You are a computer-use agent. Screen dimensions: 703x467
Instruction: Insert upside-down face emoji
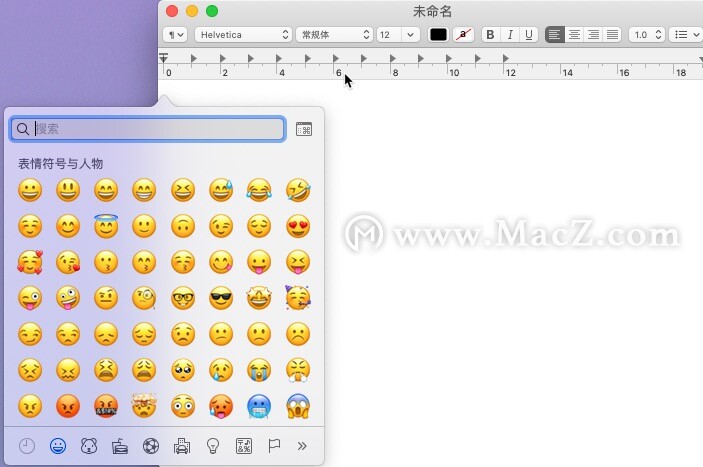click(183, 226)
